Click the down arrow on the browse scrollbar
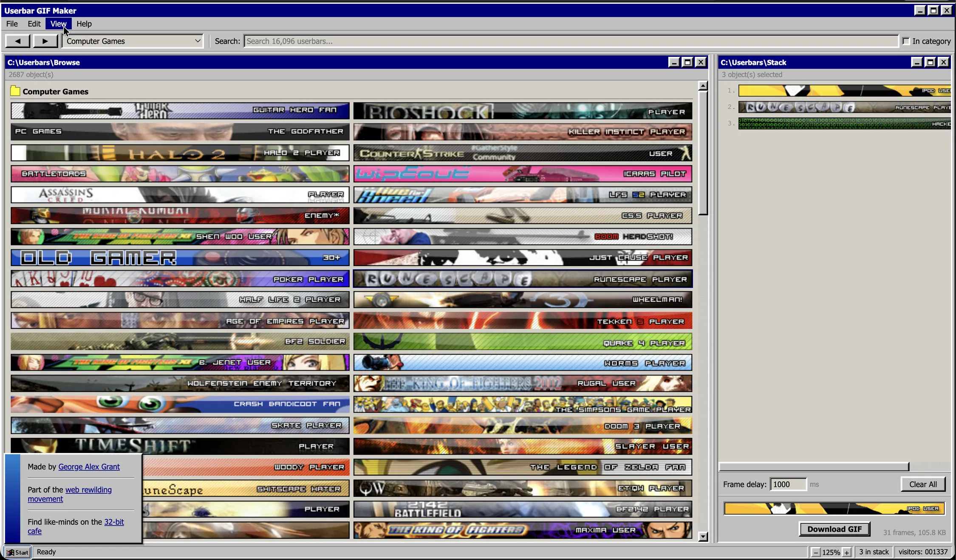 pos(703,536)
